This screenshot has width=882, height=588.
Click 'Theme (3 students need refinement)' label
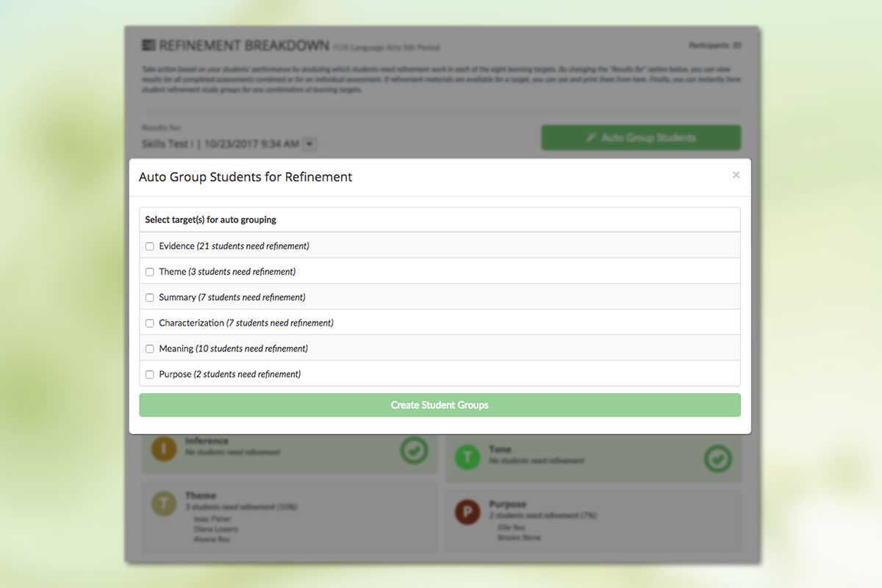point(227,272)
